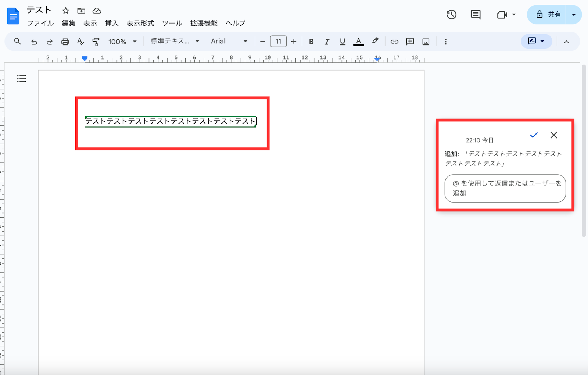Star the document テスト
Image resolution: width=588 pixels, height=375 pixels.
pos(65,11)
